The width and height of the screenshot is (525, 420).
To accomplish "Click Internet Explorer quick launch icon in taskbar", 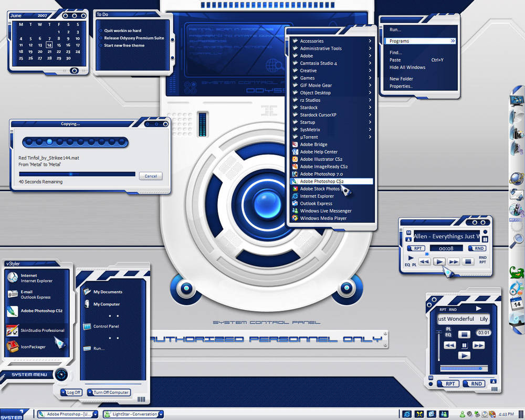I will pos(407,414).
